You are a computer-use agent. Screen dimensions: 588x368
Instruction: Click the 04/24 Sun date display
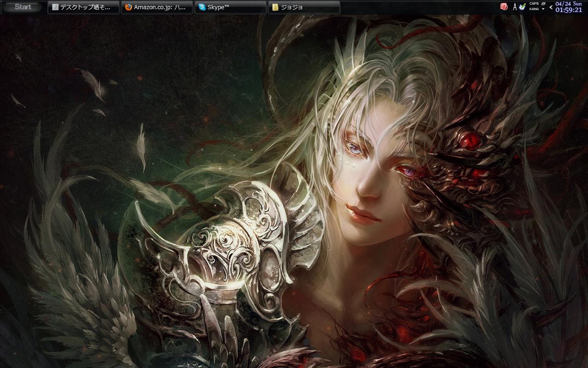(569, 4)
